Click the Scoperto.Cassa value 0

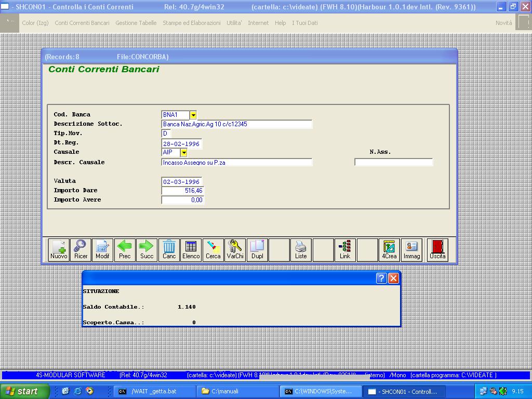194,322
